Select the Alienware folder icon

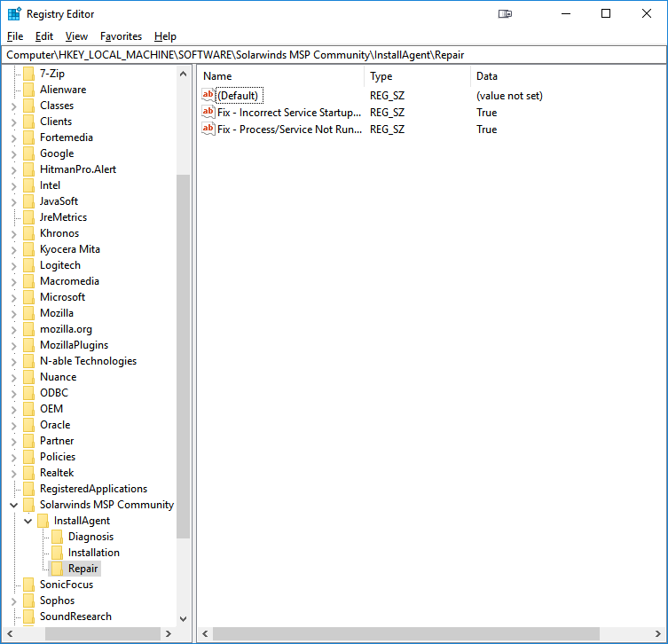coord(28,90)
